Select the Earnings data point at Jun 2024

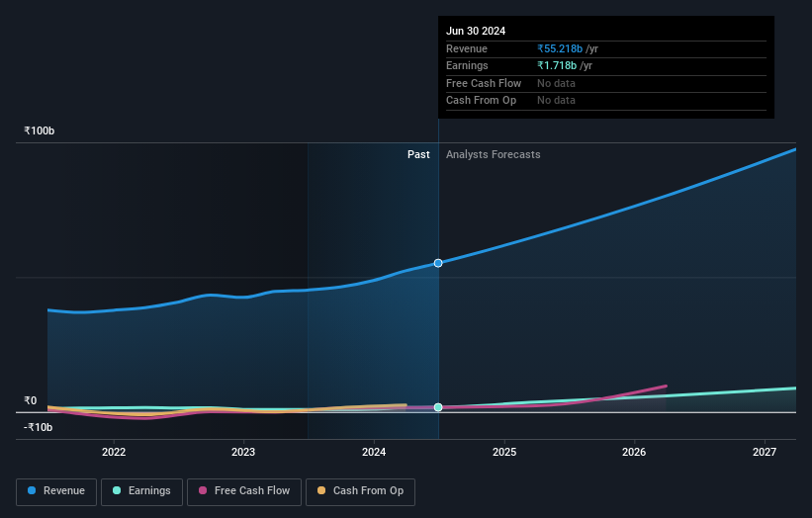[438, 407]
